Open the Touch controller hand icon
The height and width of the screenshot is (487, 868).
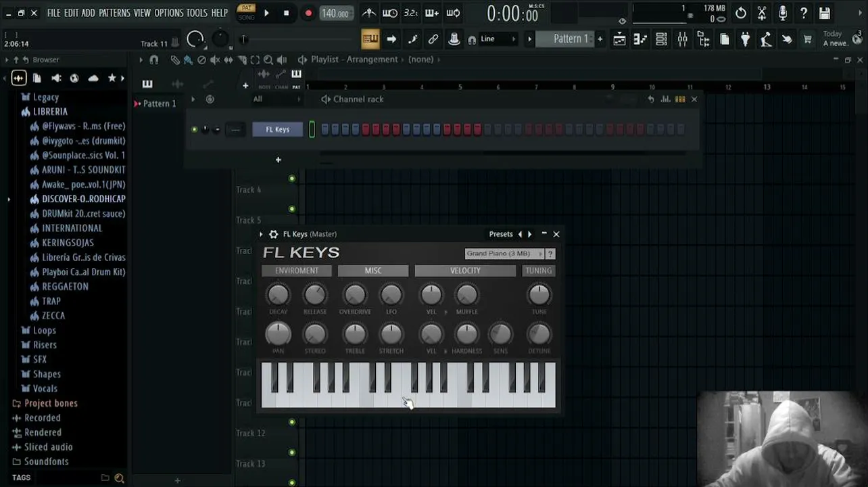click(x=787, y=39)
